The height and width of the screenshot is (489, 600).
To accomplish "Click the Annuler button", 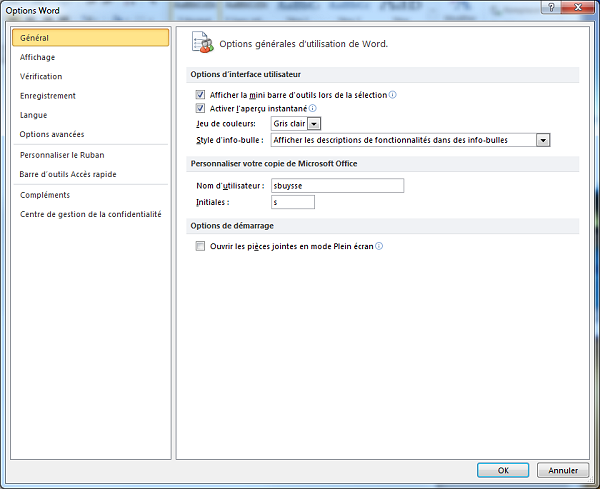I will tap(563, 470).
